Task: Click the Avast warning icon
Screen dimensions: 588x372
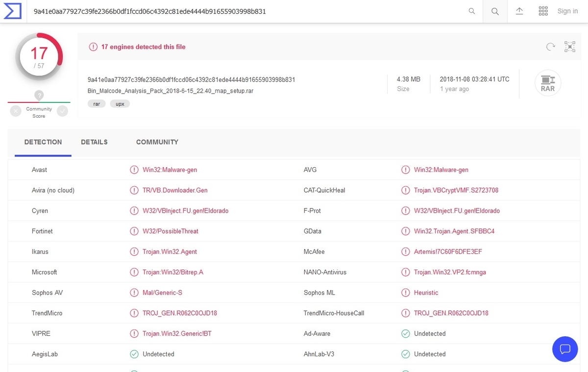Action: click(x=134, y=170)
